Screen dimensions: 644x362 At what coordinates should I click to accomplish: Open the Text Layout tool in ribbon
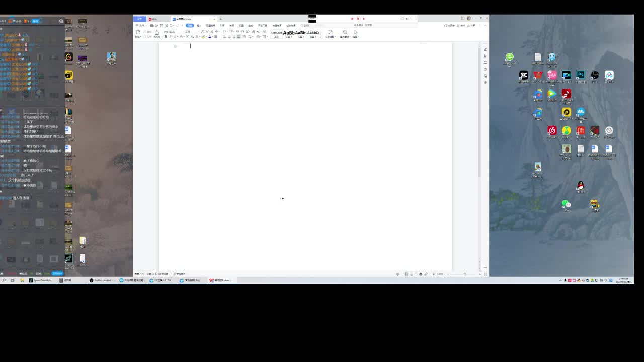[x=331, y=33]
